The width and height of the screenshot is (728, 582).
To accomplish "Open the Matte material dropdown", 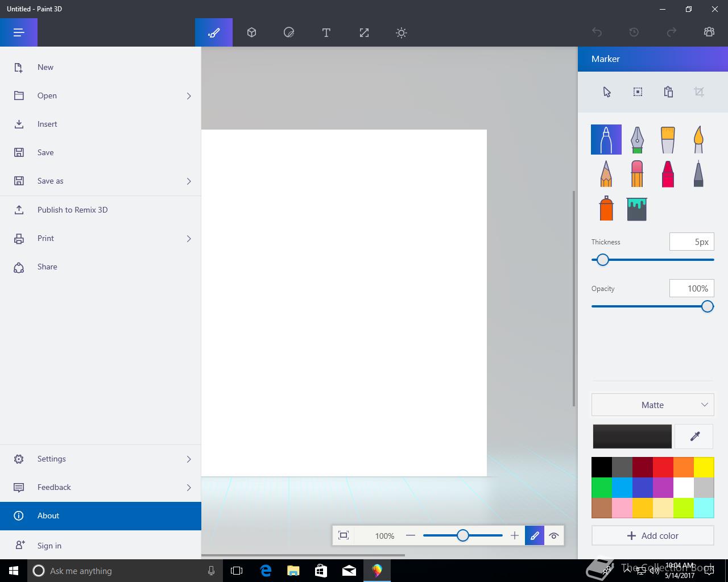I will [x=652, y=405].
